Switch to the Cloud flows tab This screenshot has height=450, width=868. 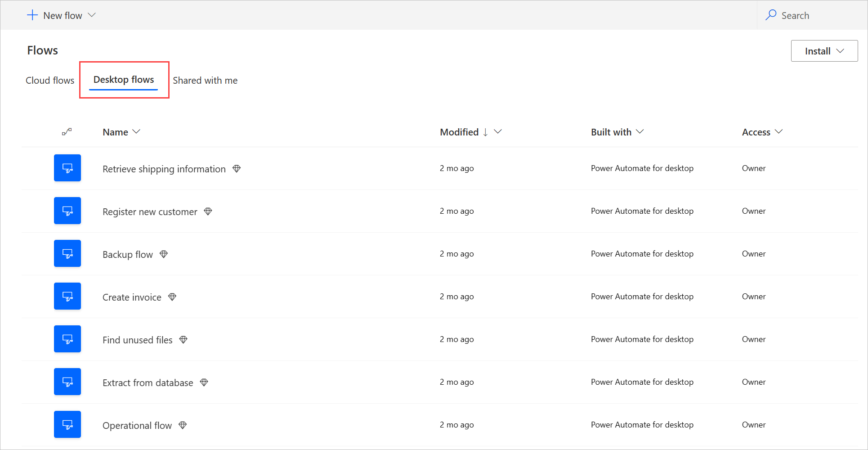pyautogui.click(x=50, y=80)
